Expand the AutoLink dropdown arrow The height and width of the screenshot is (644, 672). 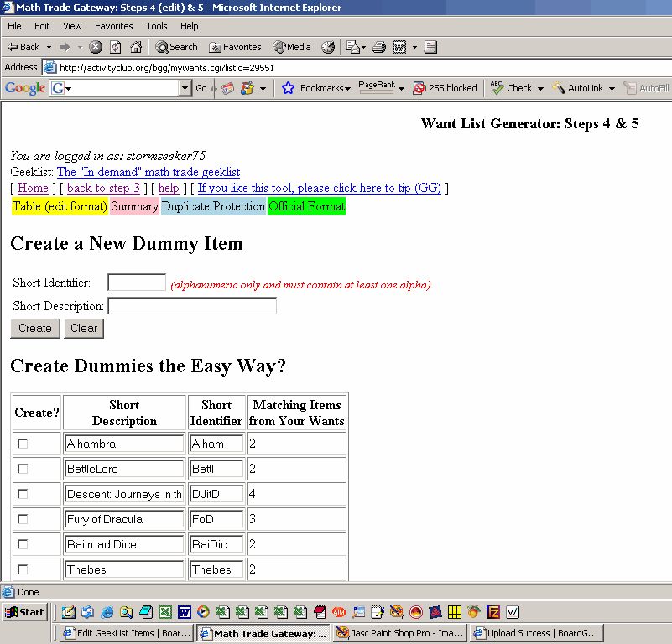(x=612, y=88)
